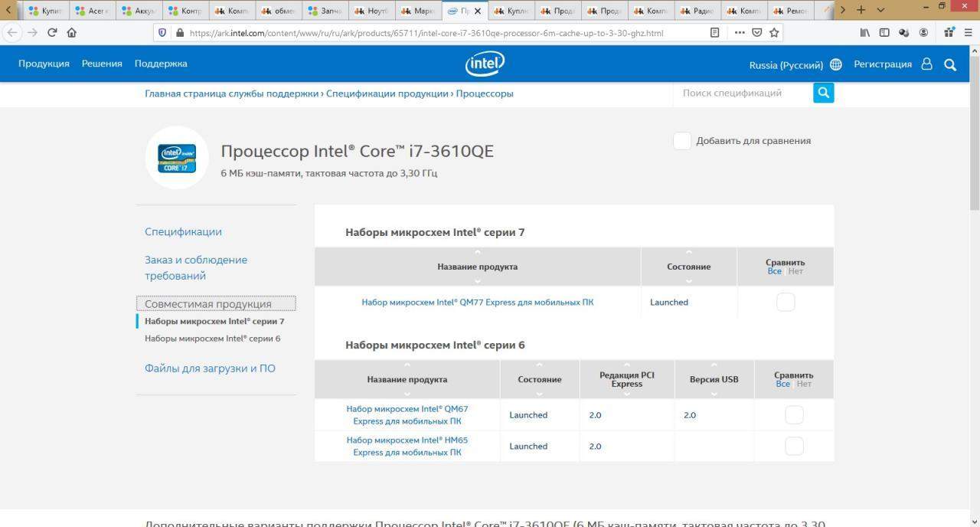The image size is (980, 527).
Task: Show the Firefox sidebars
Action: (x=884, y=33)
